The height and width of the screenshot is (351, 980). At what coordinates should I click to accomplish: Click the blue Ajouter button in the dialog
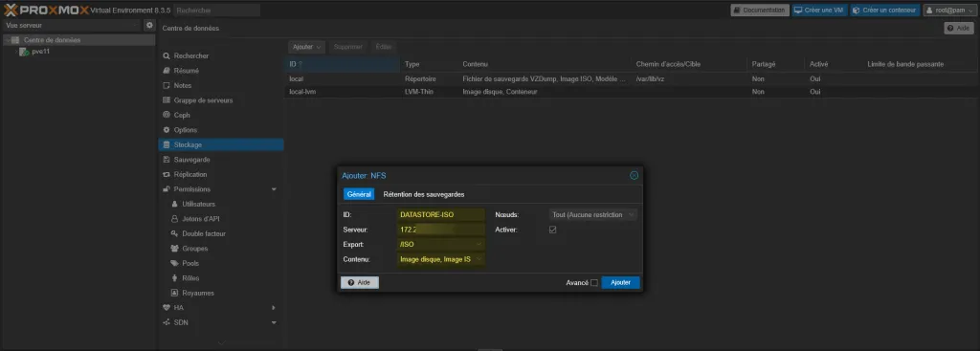click(620, 283)
